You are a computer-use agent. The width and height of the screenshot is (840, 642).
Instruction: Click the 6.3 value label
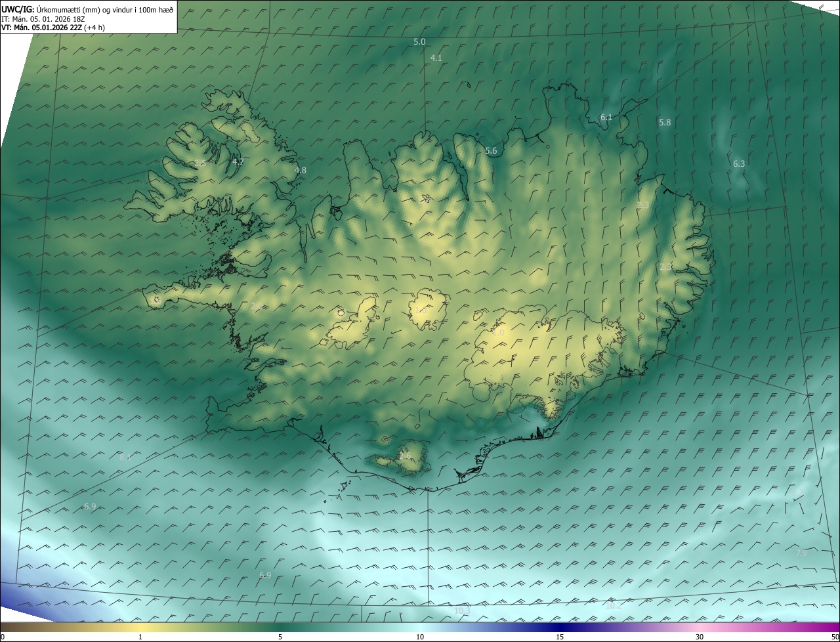tap(739, 163)
